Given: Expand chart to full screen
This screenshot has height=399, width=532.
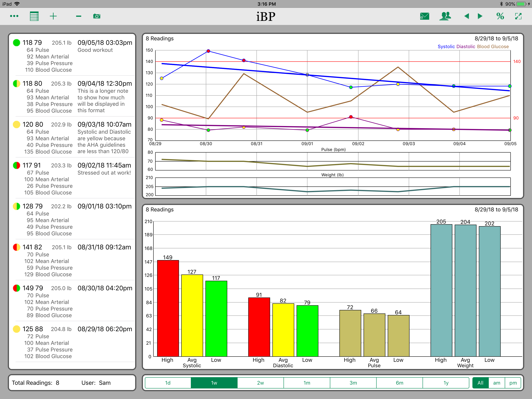Looking at the screenshot, I should pyautogui.click(x=518, y=16).
